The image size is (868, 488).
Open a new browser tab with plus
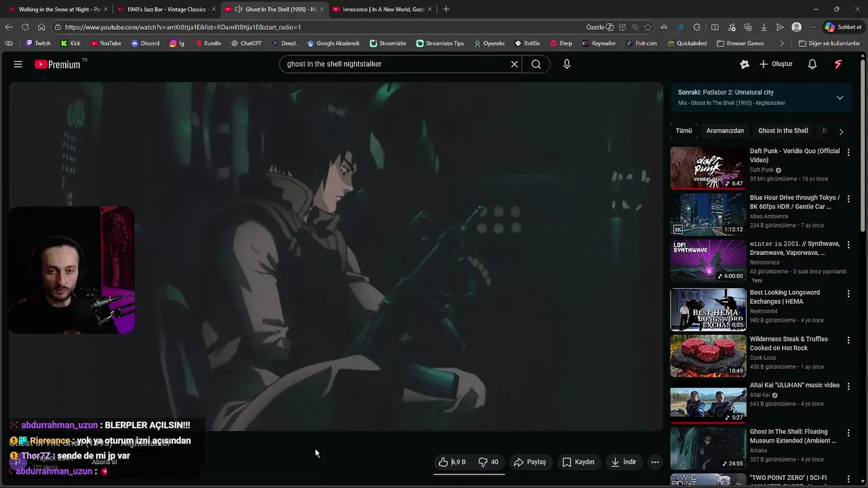click(446, 9)
